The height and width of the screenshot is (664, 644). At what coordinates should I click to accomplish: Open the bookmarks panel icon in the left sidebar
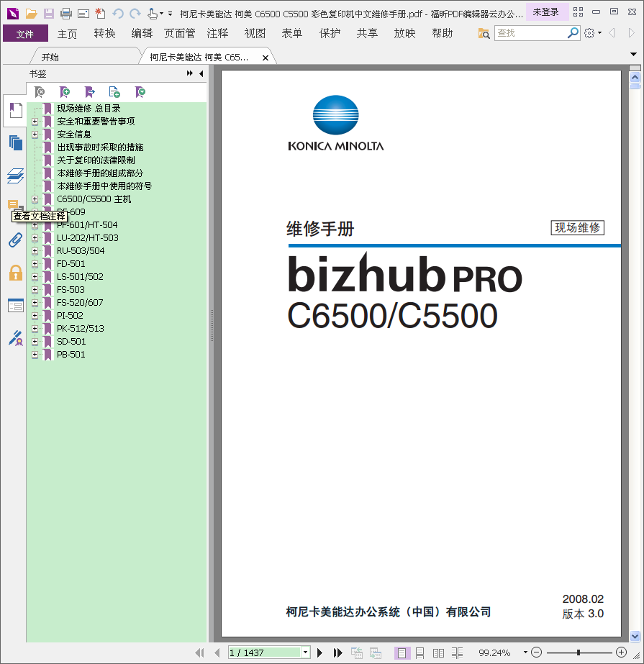pyautogui.click(x=16, y=111)
